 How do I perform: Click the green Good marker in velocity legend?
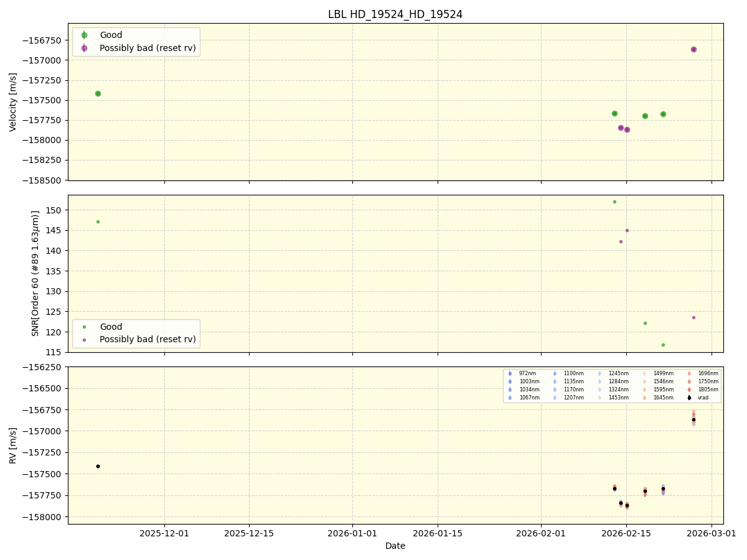tap(84, 35)
